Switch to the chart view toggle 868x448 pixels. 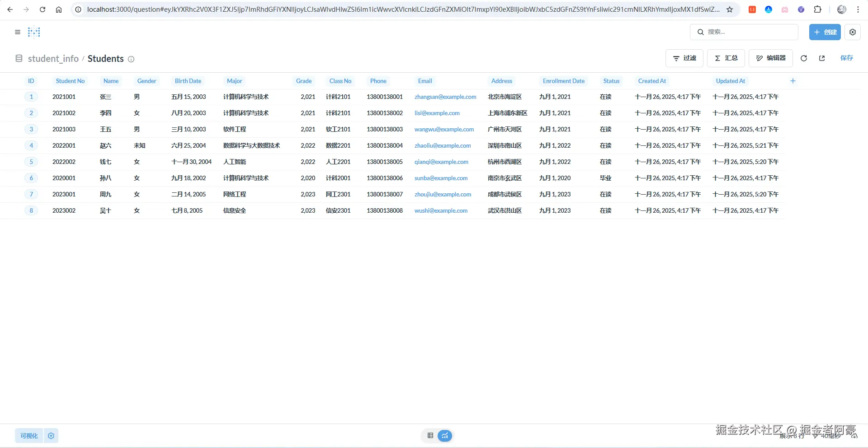tap(445, 436)
